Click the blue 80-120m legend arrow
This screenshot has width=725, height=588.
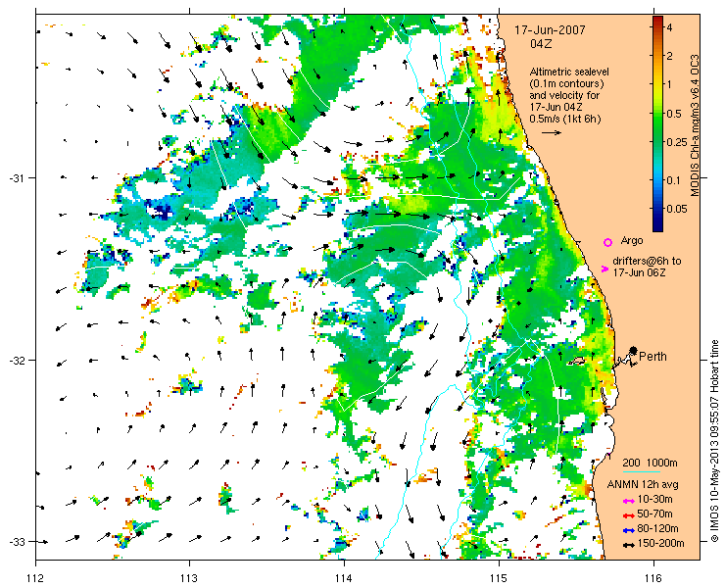[628, 530]
